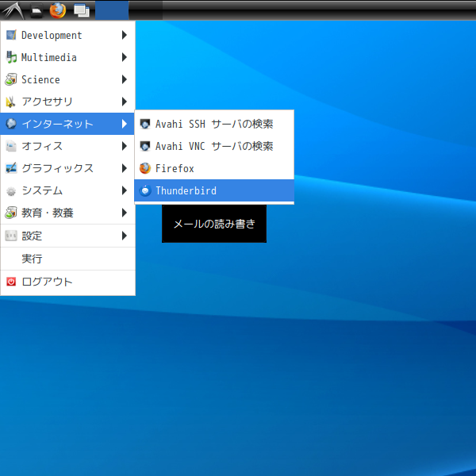Select the インターネット menu entry
Viewport: 476px width, 476px height.
point(67,124)
